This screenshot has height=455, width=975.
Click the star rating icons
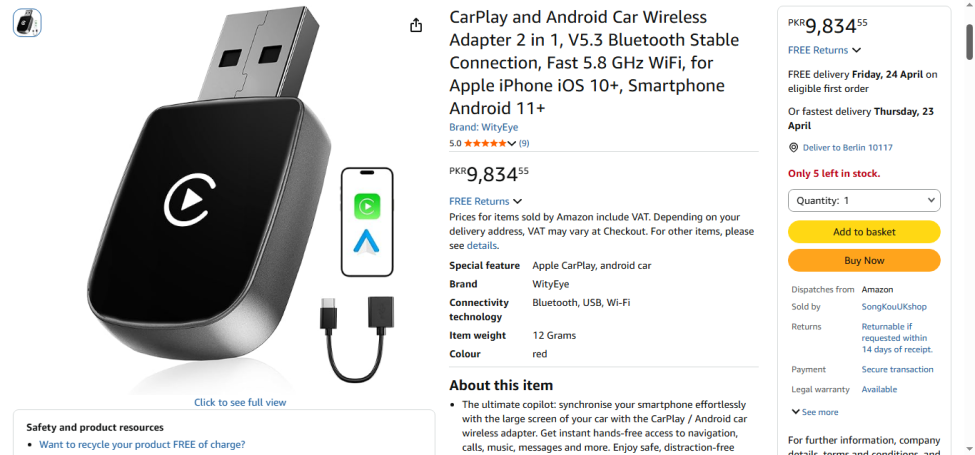pyautogui.click(x=486, y=143)
